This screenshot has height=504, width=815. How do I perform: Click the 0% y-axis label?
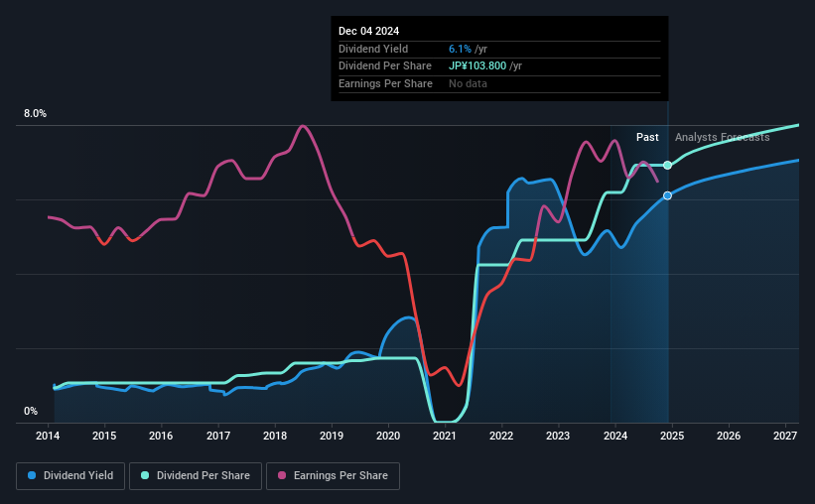click(x=31, y=412)
